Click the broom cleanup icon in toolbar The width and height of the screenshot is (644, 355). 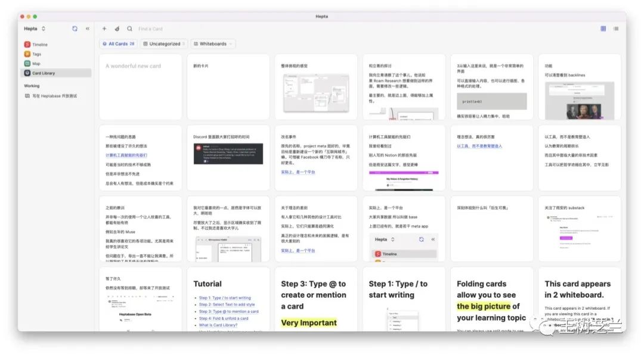117,29
